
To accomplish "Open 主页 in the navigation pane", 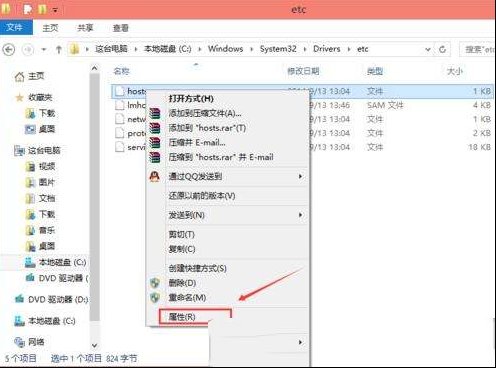I will (x=36, y=76).
